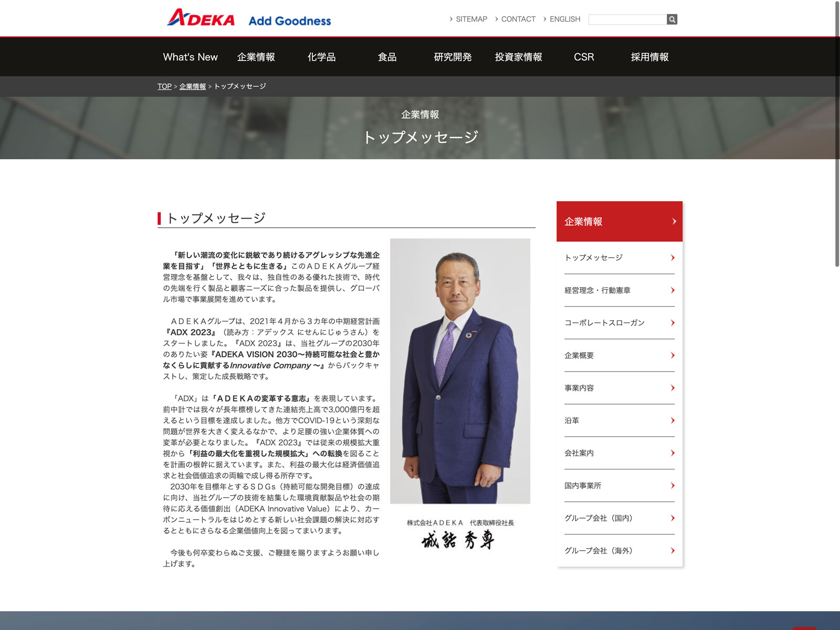The height and width of the screenshot is (630, 840).
Task: Click the search magnifier icon
Action: coord(671,19)
